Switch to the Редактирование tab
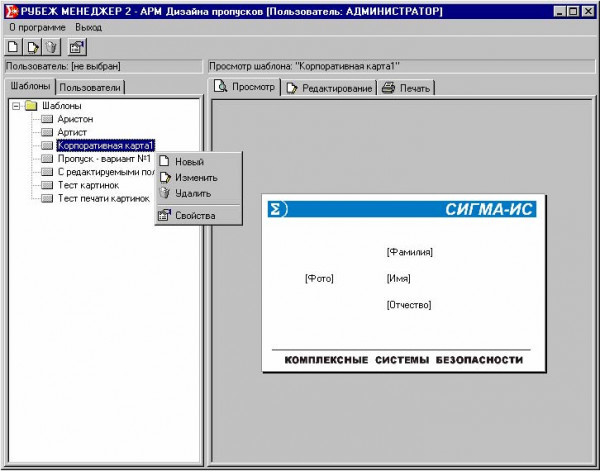 (x=329, y=88)
